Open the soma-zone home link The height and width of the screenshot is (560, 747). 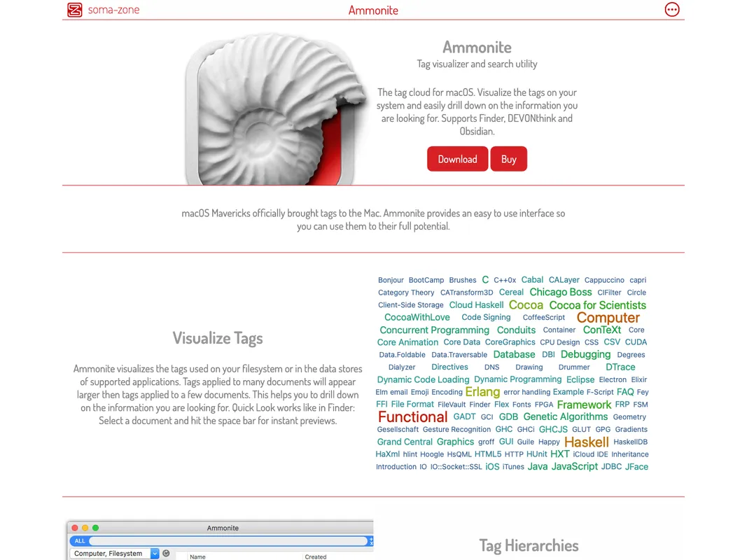(112, 10)
